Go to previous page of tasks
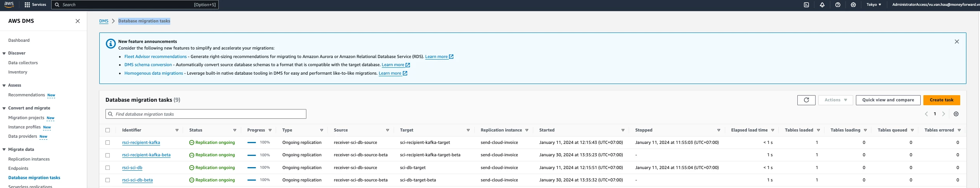 (x=926, y=114)
